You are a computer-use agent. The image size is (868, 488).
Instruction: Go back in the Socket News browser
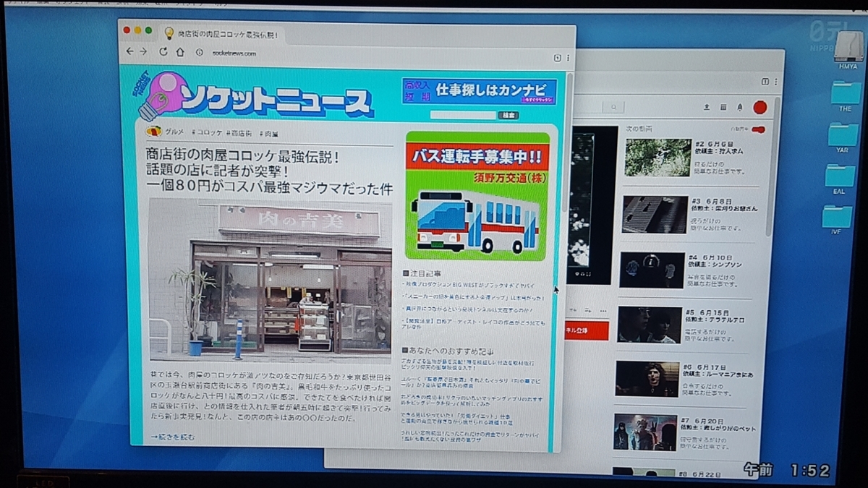pos(130,52)
